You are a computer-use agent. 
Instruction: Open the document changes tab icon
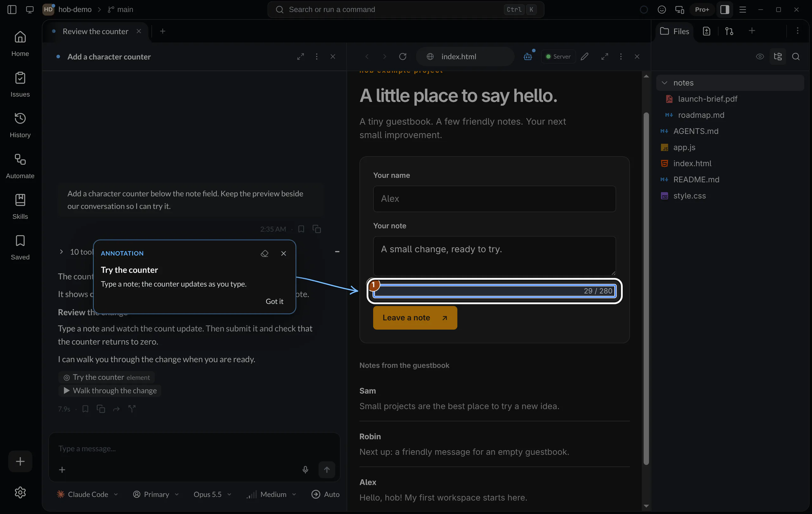pos(706,31)
